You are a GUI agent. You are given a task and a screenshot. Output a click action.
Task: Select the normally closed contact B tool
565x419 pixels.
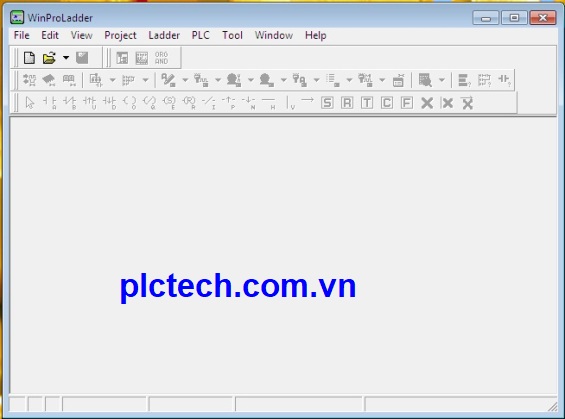pyautogui.click(x=70, y=103)
